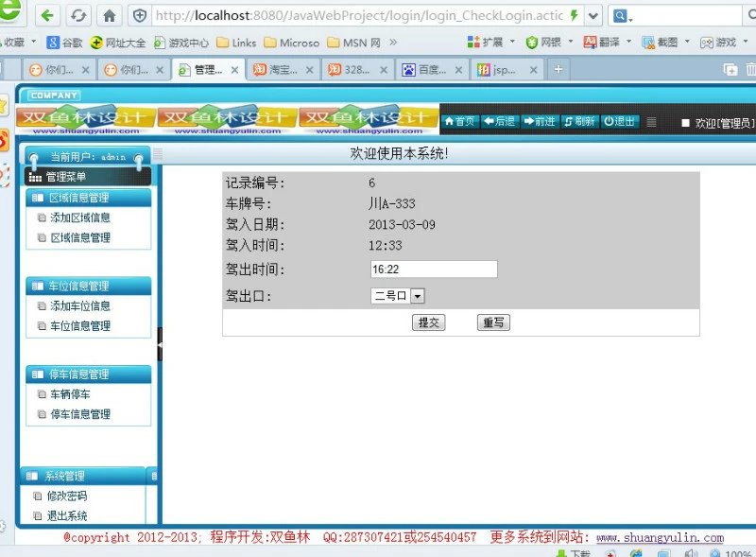Open the address bar history dropdown
The height and width of the screenshot is (557, 756).
(x=593, y=16)
